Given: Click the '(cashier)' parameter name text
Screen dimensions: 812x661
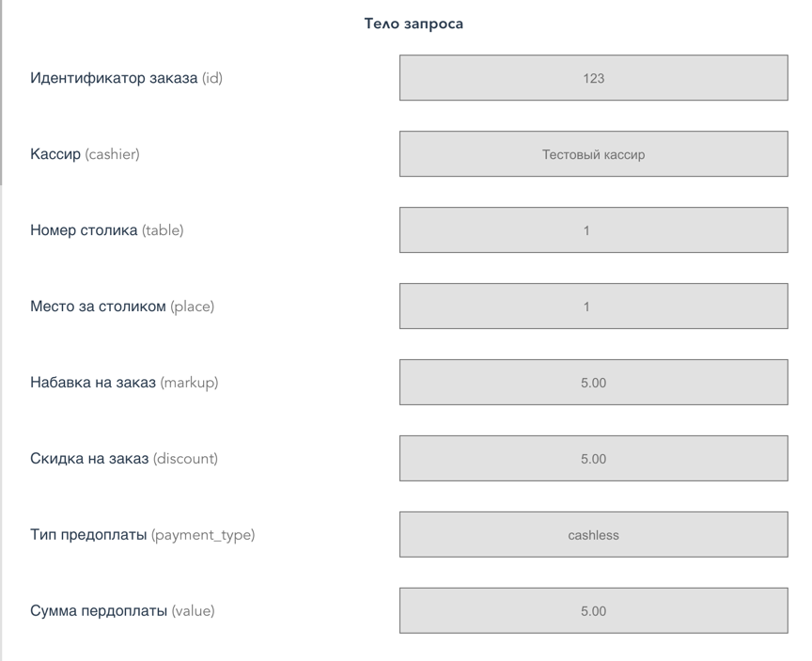Looking at the screenshot, I should pos(112,154).
